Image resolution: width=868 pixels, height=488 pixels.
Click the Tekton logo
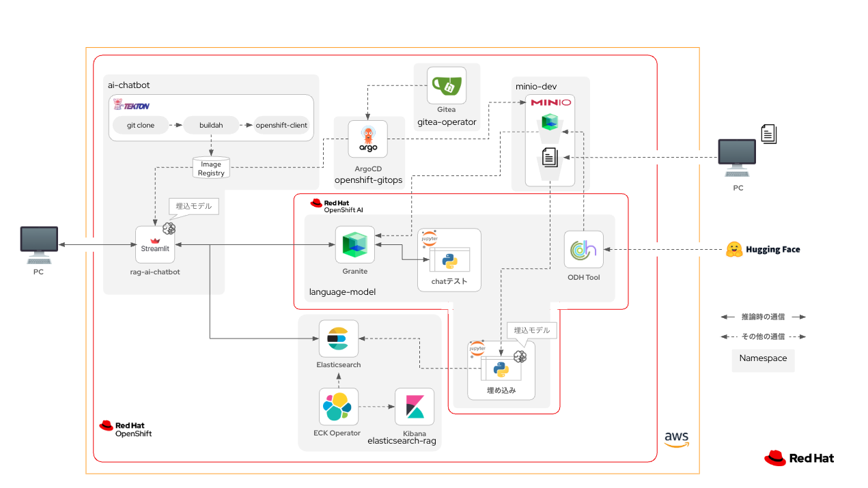tap(132, 105)
